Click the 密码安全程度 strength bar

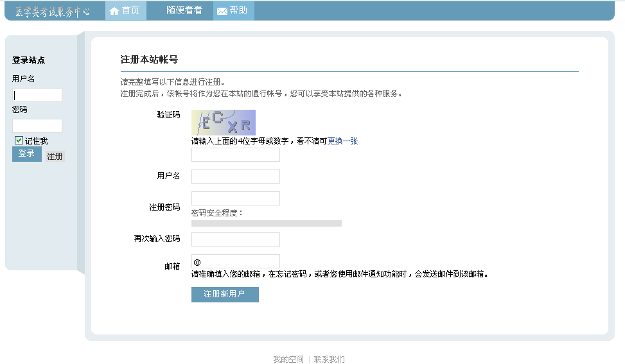pos(267,223)
